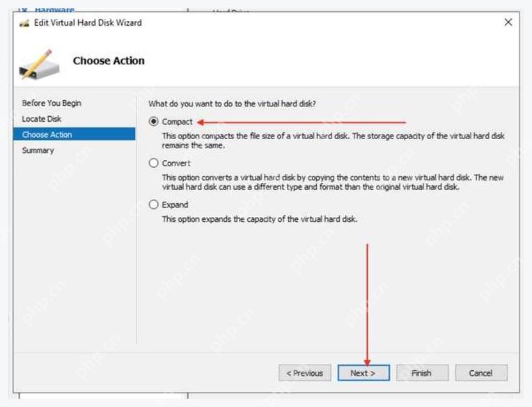
Task: Click the Choose Action page heading
Action: 109,61
